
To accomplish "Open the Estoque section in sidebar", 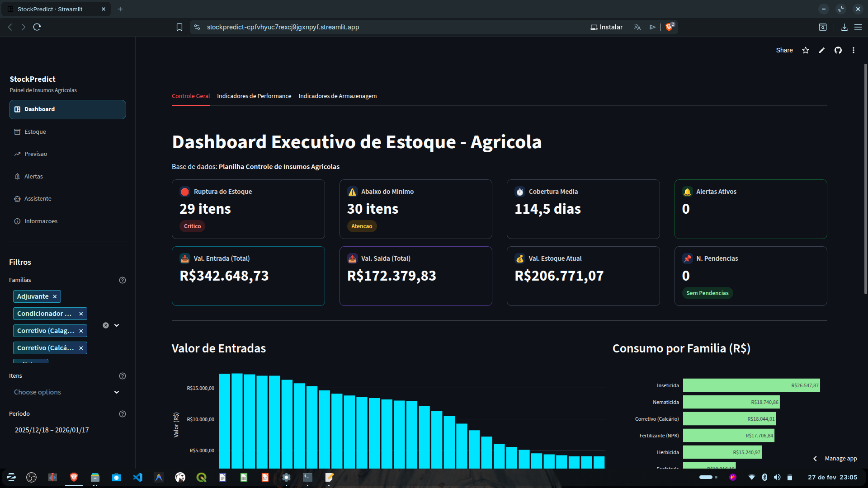I will pyautogui.click(x=35, y=131).
